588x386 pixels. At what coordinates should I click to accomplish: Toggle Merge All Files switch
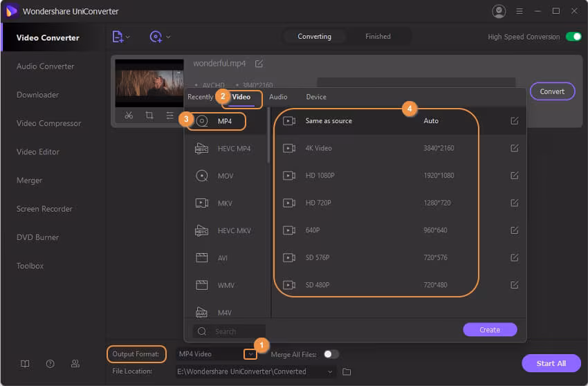point(331,354)
